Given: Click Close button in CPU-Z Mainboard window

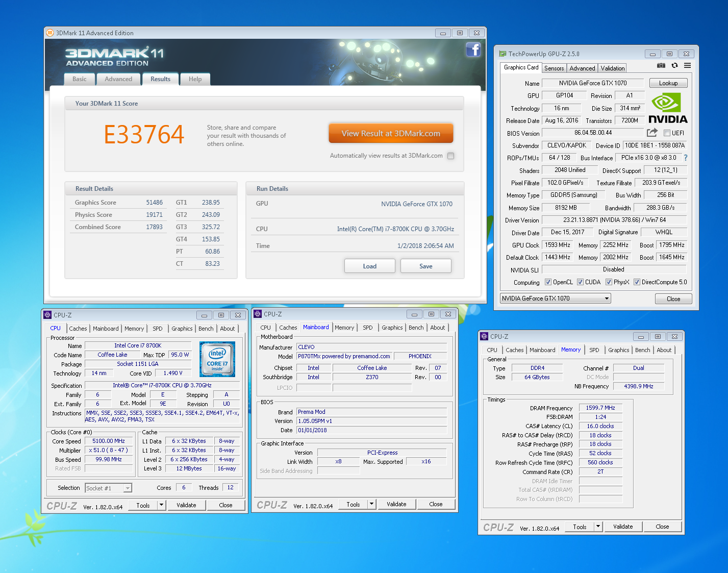Looking at the screenshot, I should [436, 504].
